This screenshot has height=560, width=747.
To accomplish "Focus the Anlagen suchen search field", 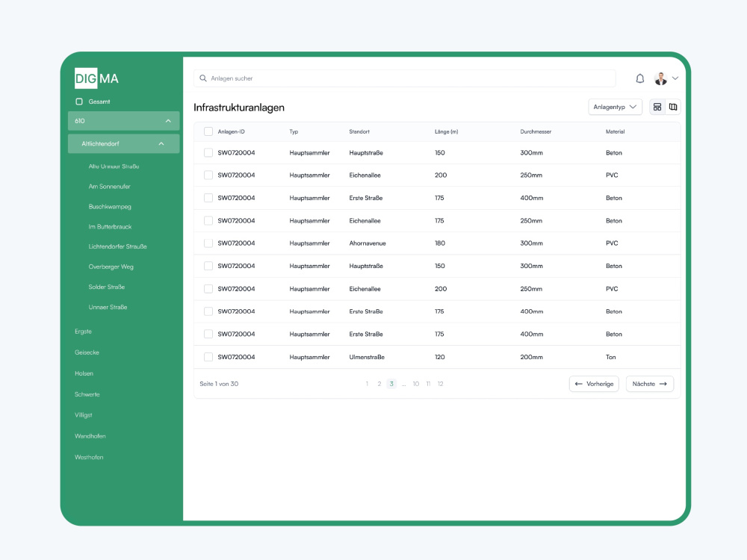I will (x=404, y=78).
